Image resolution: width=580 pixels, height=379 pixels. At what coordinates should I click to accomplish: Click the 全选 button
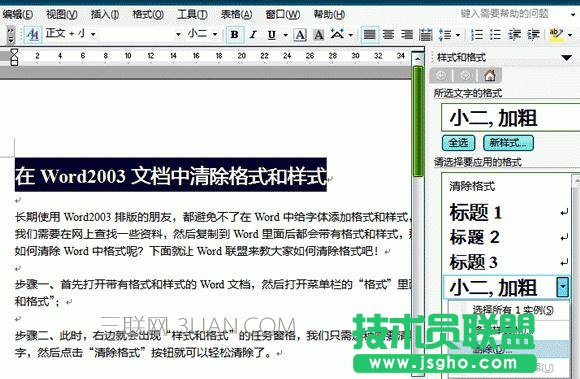pyautogui.click(x=459, y=143)
